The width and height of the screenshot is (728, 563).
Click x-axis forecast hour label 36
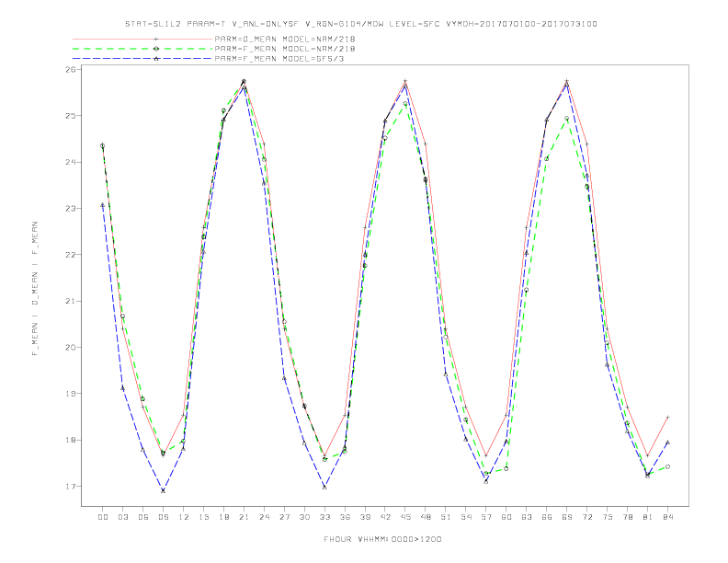[345, 517]
